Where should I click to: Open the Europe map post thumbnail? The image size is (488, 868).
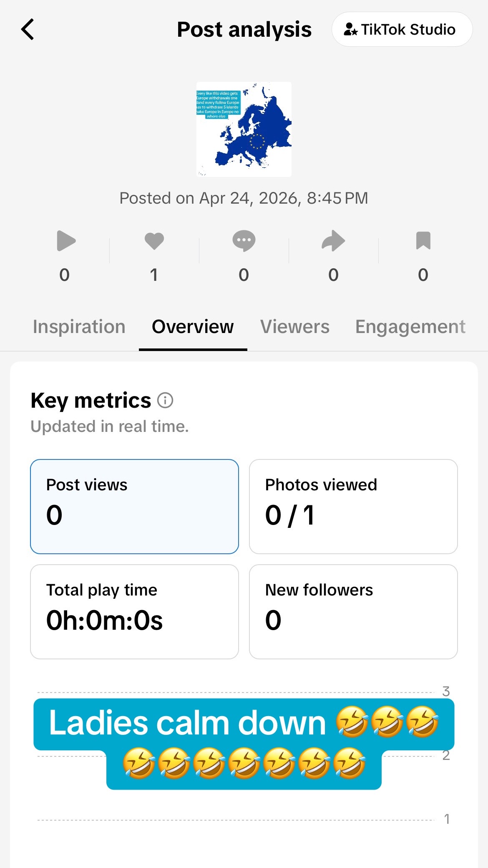(244, 129)
